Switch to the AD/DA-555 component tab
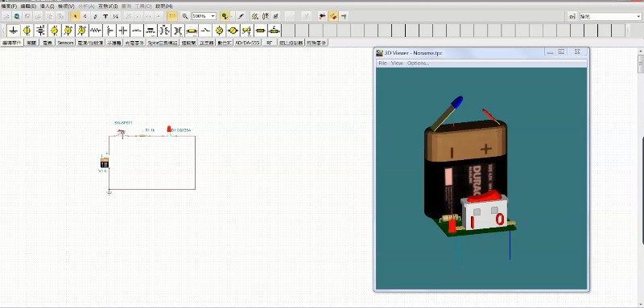The height and width of the screenshot is (308, 644). click(x=248, y=43)
